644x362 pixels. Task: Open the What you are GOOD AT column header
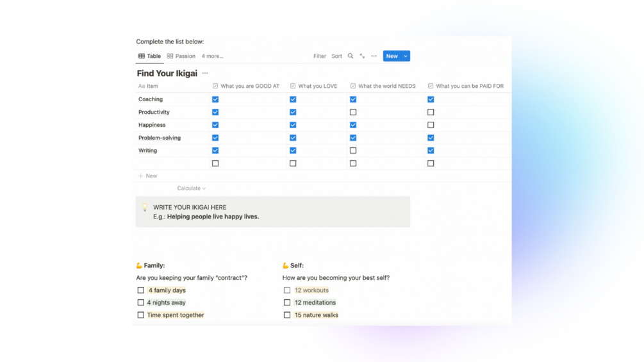(x=247, y=86)
